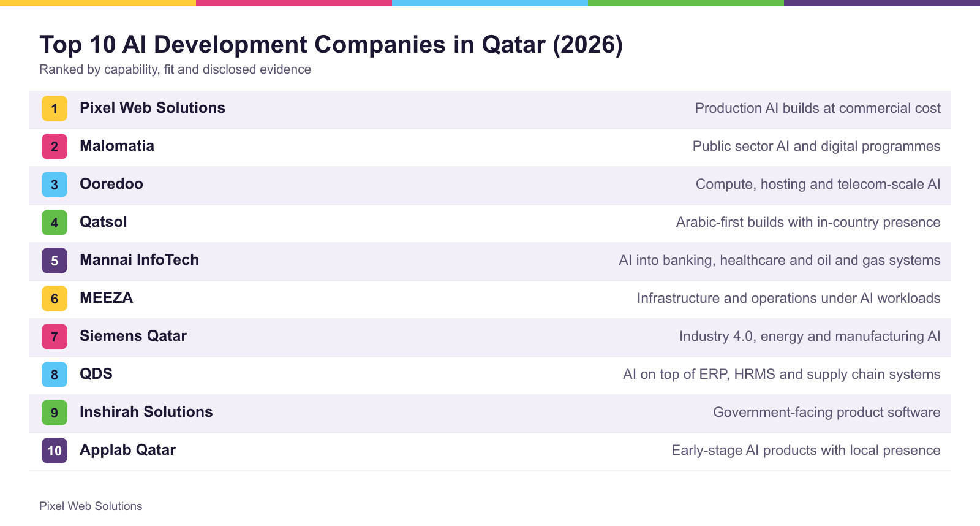Click the yellow rank 1 badge
The width and height of the screenshot is (980, 526).
55,109
